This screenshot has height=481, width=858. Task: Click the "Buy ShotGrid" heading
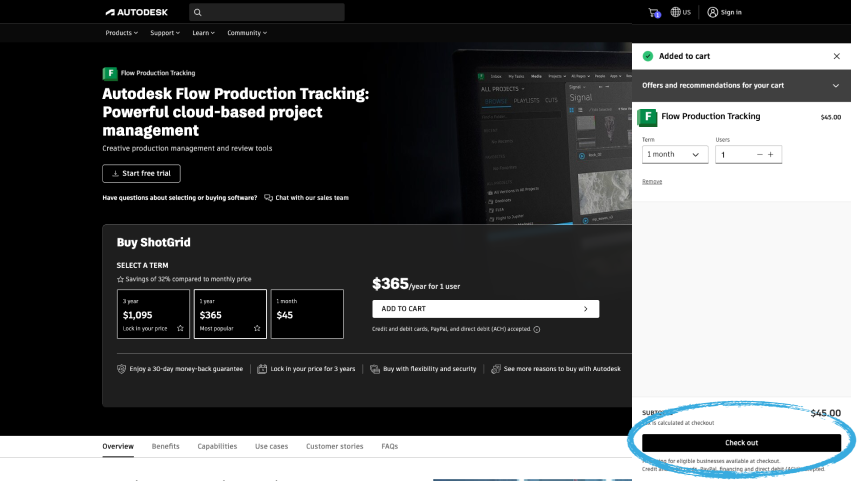(153, 242)
